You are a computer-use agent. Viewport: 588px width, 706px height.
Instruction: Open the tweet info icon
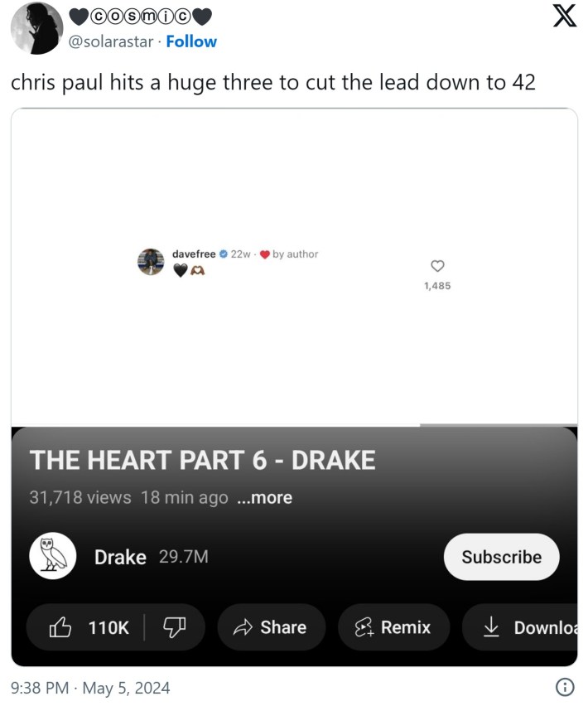pos(564,687)
